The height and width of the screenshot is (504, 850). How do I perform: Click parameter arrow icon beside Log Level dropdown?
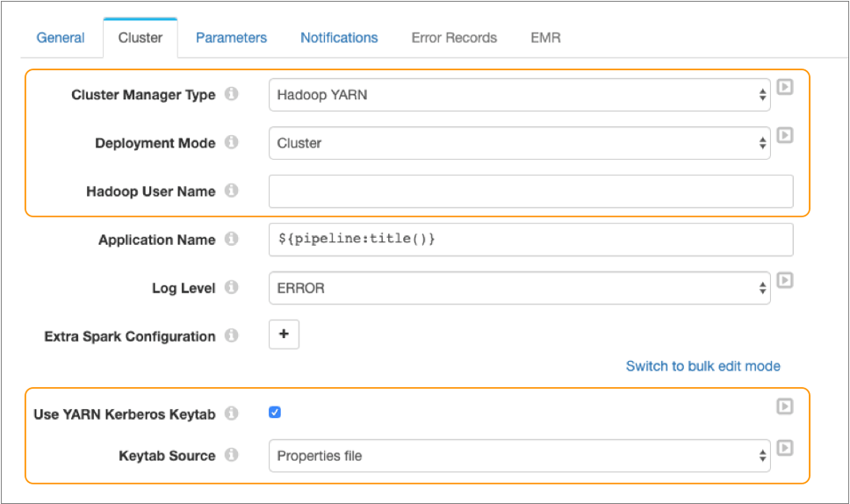tap(786, 280)
